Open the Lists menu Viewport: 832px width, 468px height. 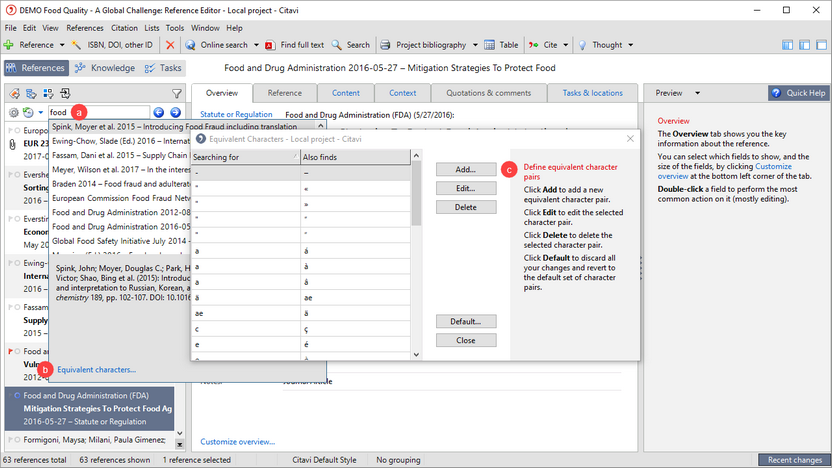coord(152,28)
